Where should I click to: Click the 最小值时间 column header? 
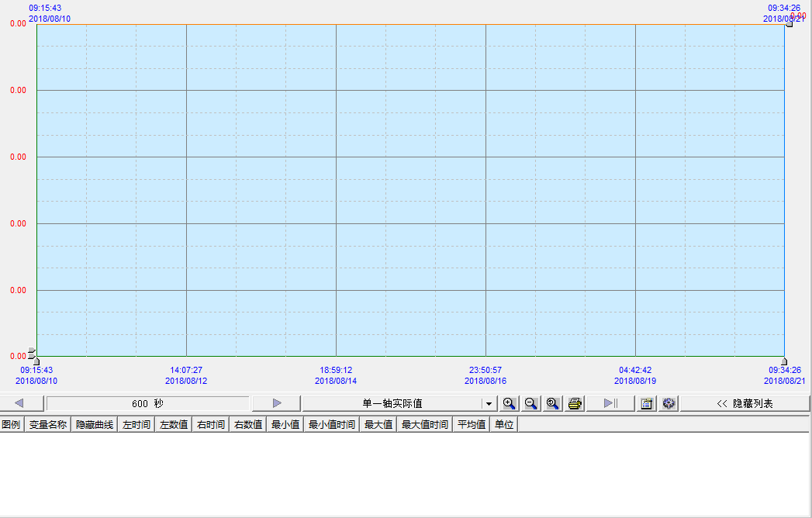tap(332, 425)
